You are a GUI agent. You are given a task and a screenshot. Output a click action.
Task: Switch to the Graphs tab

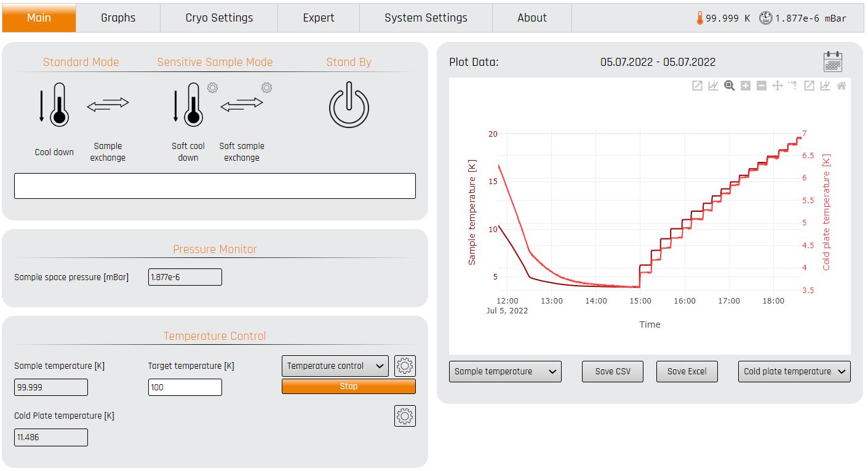coord(118,18)
